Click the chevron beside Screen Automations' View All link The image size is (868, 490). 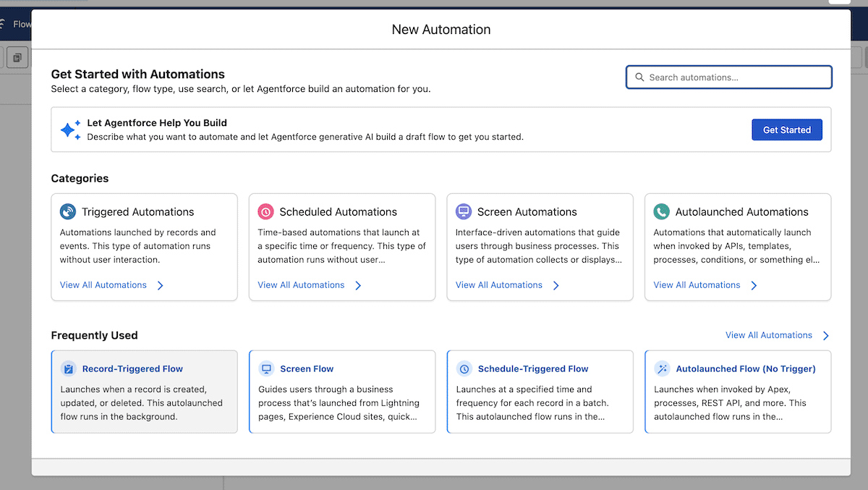pos(556,285)
